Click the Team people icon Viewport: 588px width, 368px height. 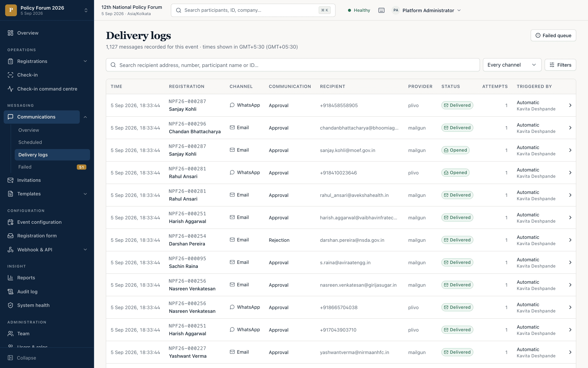click(10, 333)
